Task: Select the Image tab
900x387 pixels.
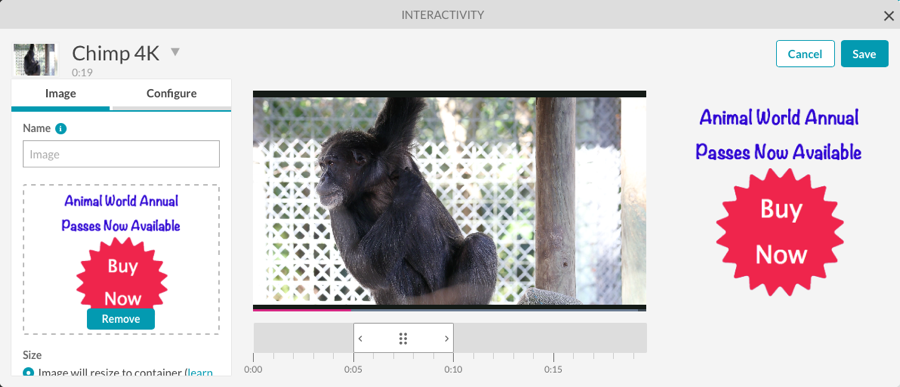Action: pos(60,93)
